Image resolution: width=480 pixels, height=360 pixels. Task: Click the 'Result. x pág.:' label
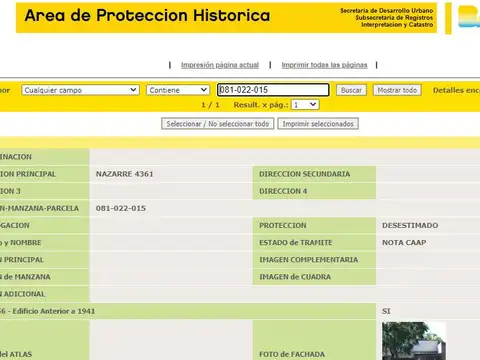pos(261,105)
